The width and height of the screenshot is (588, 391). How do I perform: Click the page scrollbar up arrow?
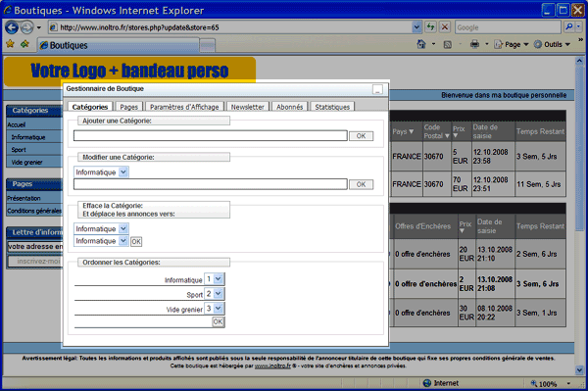coord(579,61)
